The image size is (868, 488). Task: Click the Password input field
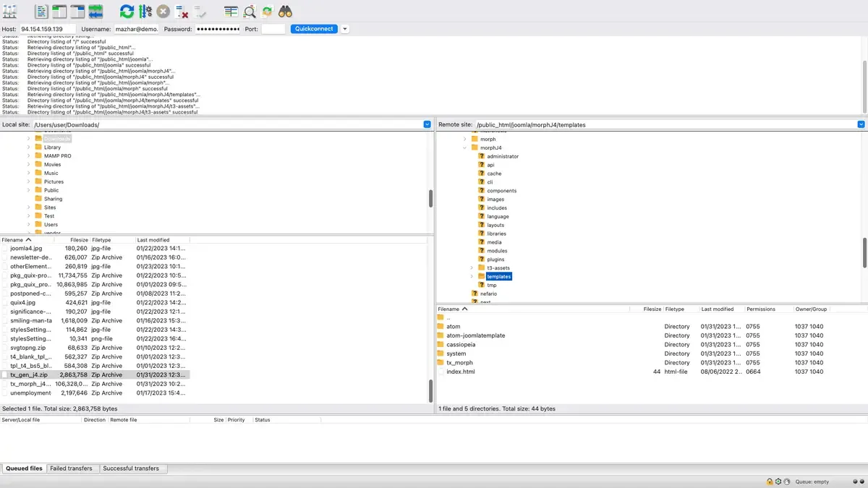click(218, 29)
